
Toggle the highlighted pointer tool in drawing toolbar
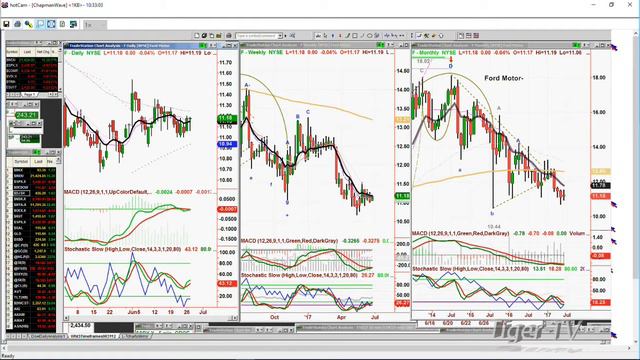pyautogui.click(x=419, y=36)
